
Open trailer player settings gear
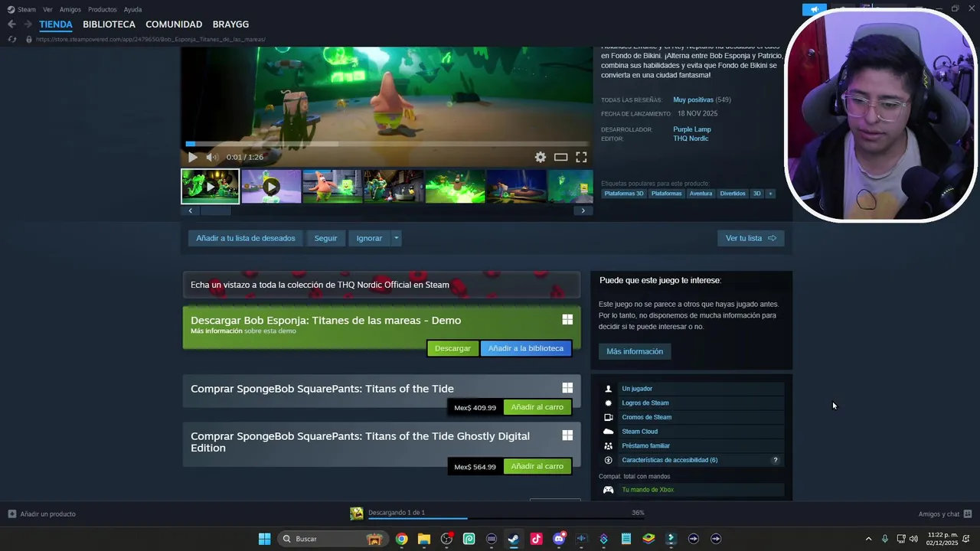[x=541, y=157]
